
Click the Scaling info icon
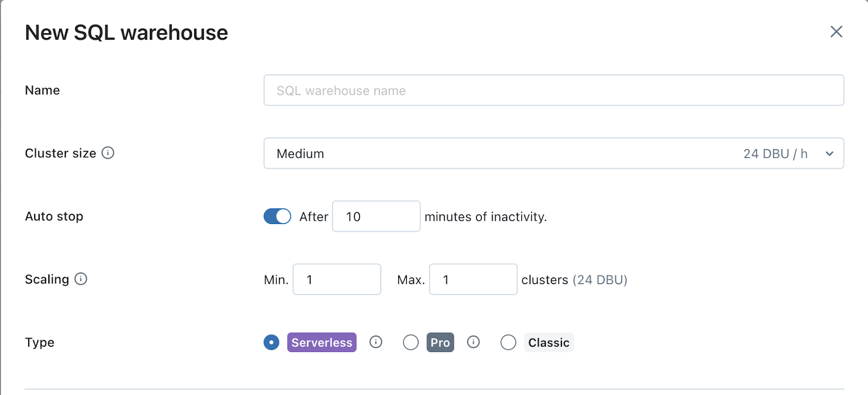pyautogui.click(x=81, y=279)
